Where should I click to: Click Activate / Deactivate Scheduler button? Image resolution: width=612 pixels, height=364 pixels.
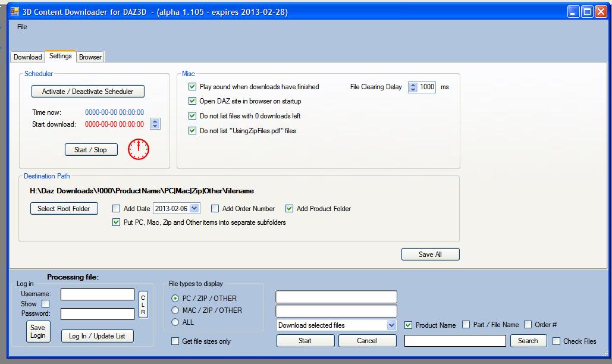click(88, 91)
